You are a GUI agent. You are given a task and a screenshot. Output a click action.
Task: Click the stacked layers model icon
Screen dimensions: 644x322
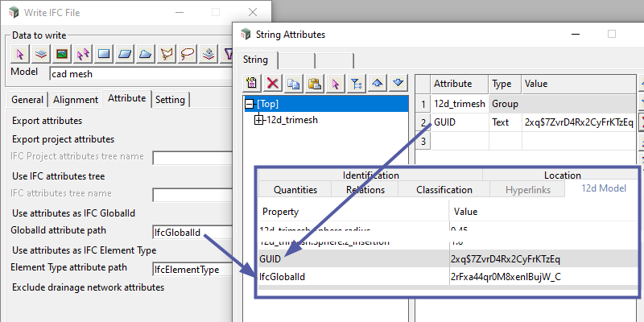tap(41, 54)
